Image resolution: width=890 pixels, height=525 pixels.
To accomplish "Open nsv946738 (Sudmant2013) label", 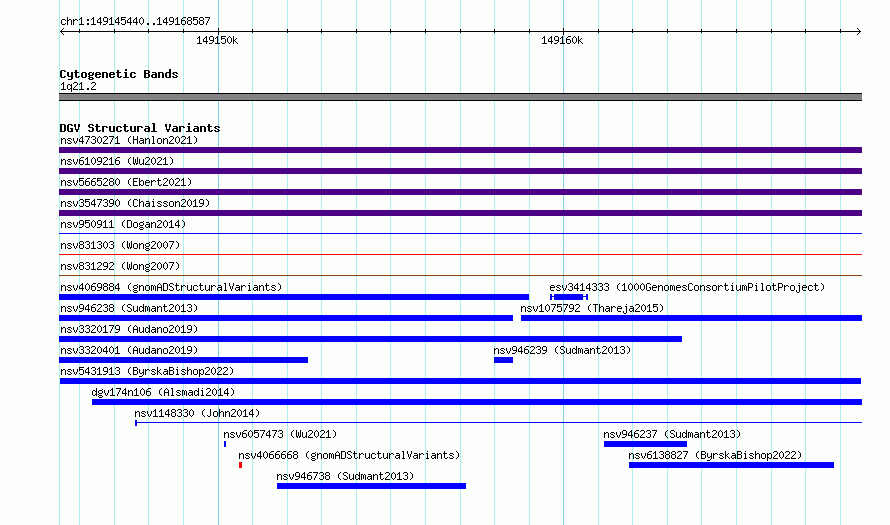I will (345, 476).
